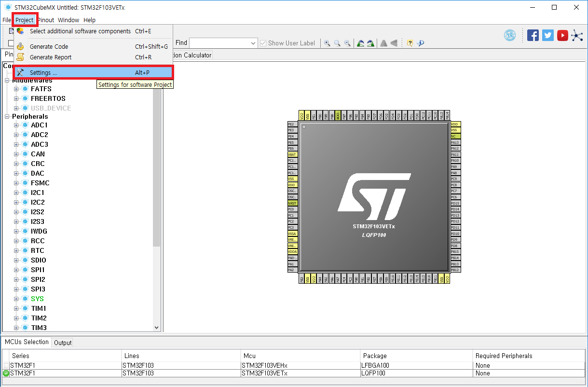Choose Settings from the Project menu
588x387 pixels.
[x=94, y=72]
